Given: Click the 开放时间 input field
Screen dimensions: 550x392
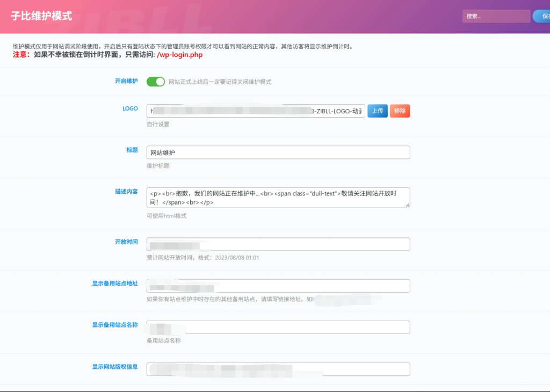Looking at the screenshot, I should [278, 244].
